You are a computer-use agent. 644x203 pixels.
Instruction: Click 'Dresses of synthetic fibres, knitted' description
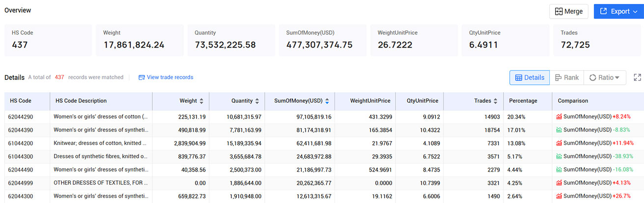pos(101,156)
